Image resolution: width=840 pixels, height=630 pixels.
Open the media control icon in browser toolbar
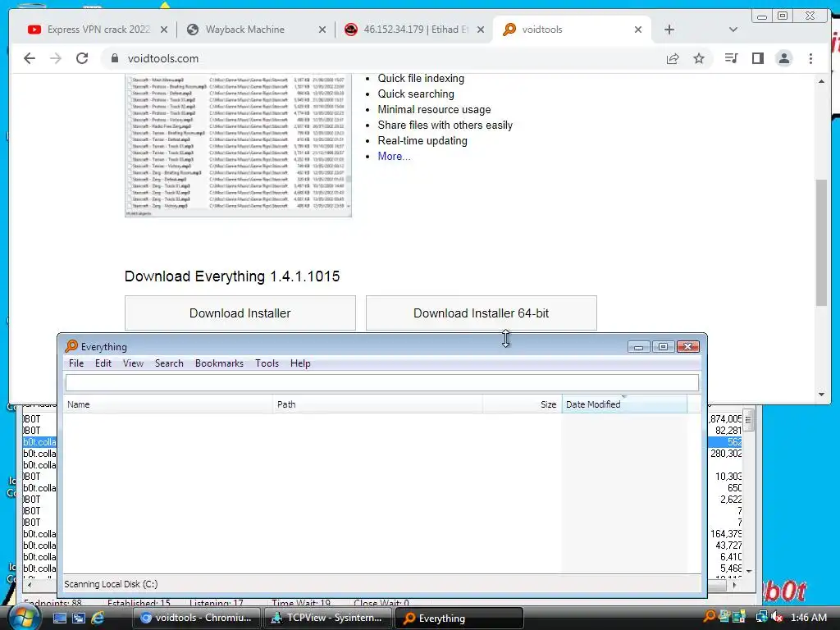[x=731, y=58]
